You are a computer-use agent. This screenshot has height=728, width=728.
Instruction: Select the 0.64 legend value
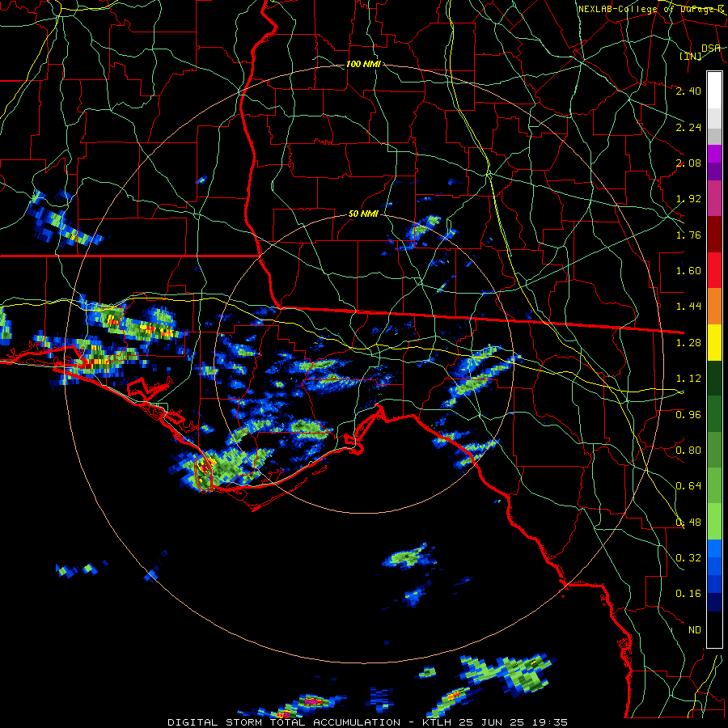point(688,486)
